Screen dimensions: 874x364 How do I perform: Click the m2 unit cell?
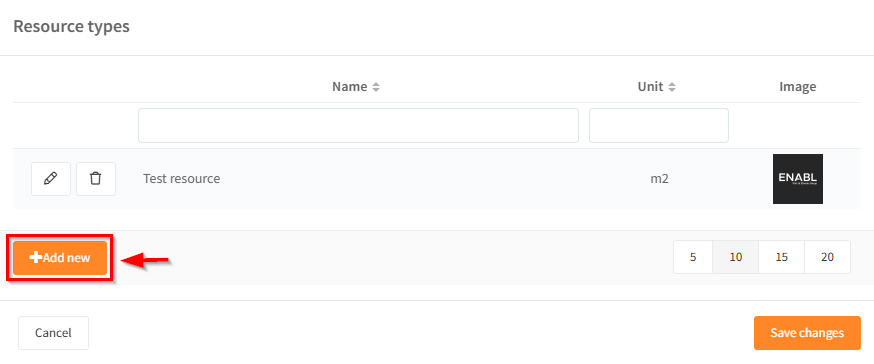click(659, 179)
